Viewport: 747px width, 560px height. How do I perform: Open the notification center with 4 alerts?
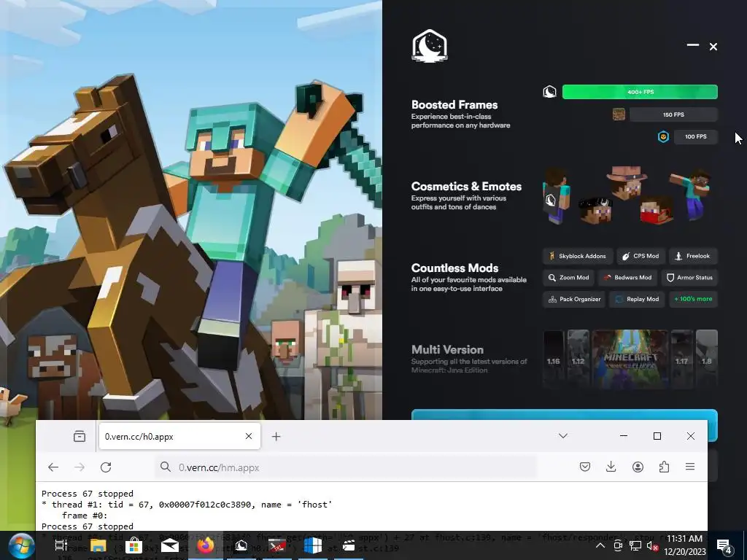(724, 547)
